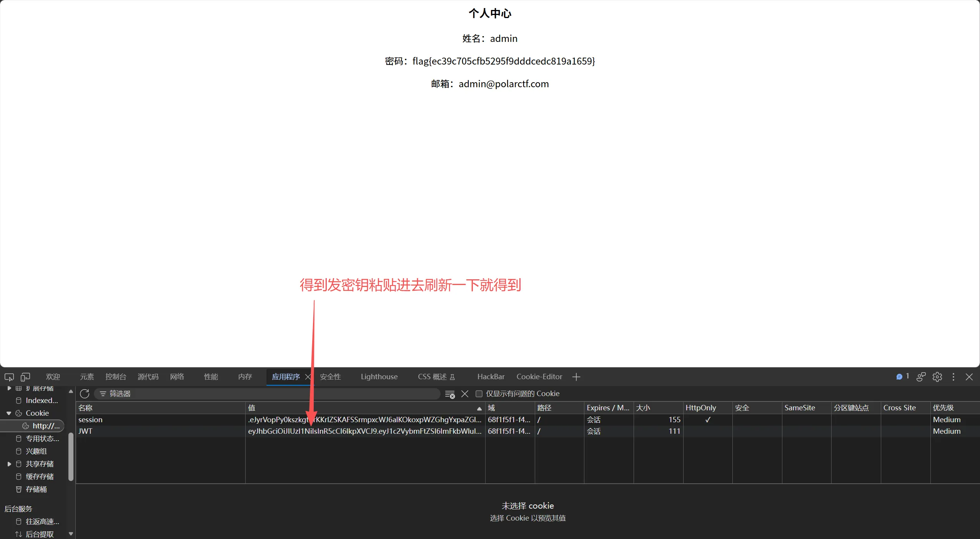The width and height of the screenshot is (980, 539).
Task: Click the 筛选器 filter input field
Action: pyautogui.click(x=267, y=394)
